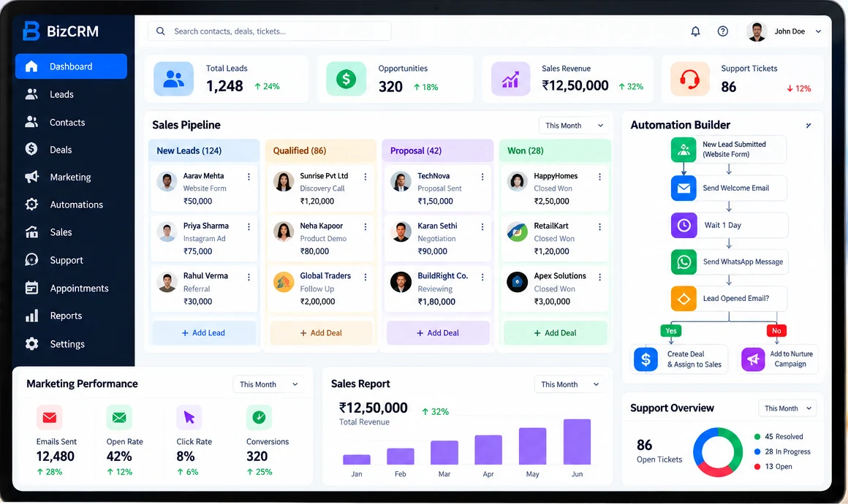Click Add Deal under Qualified column
The width and height of the screenshot is (848, 504).
pyautogui.click(x=321, y=333)
